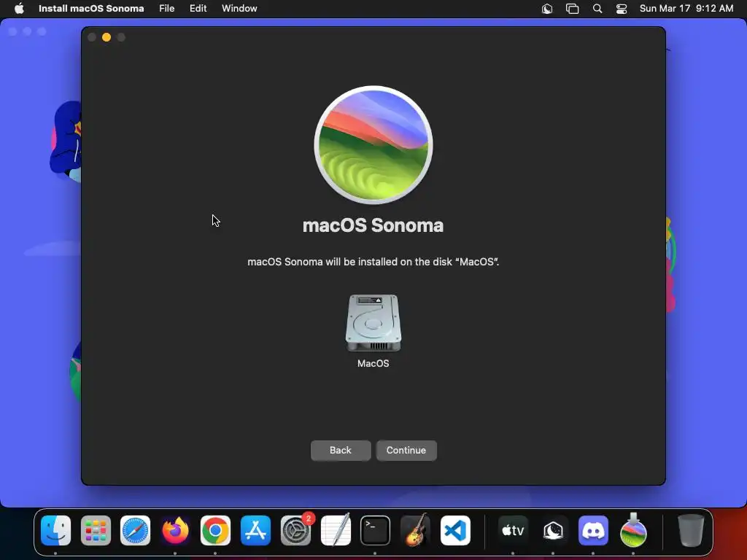Click the macOS Sonoma logo image

pyautogui.click(x=373, y=145)
